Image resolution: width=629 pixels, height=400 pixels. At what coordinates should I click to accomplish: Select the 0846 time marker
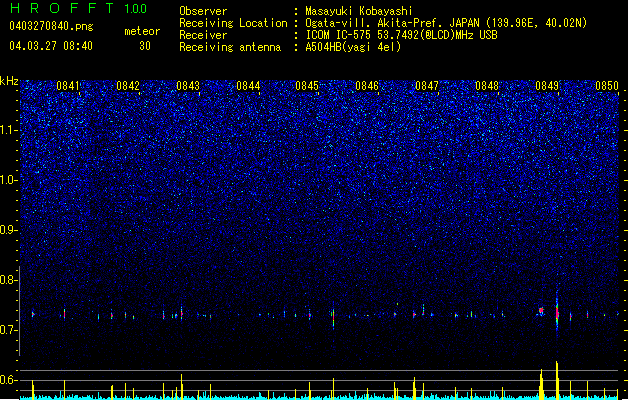[x=367, y=85]
